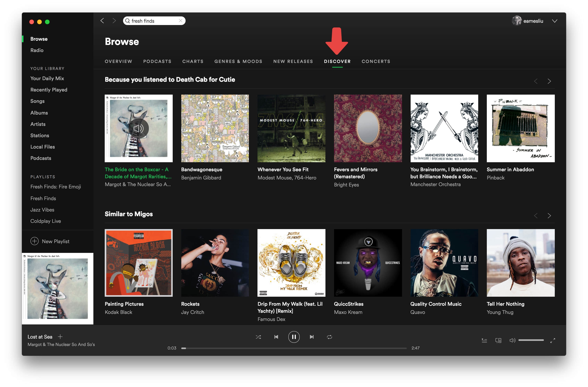
Task: Select the NEW RELEASES tab
Action: [x=293, y=61]
